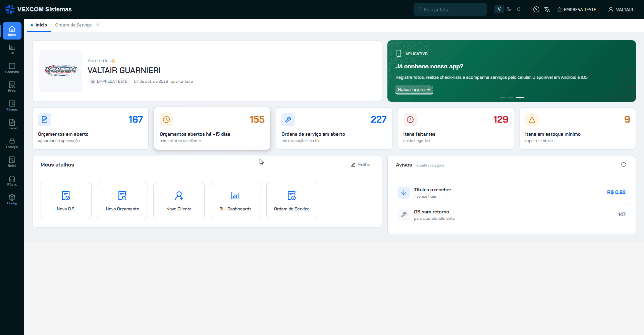Open the Orçamentos em aberto card
Screen dimensions: 644x335
(91, 128)
